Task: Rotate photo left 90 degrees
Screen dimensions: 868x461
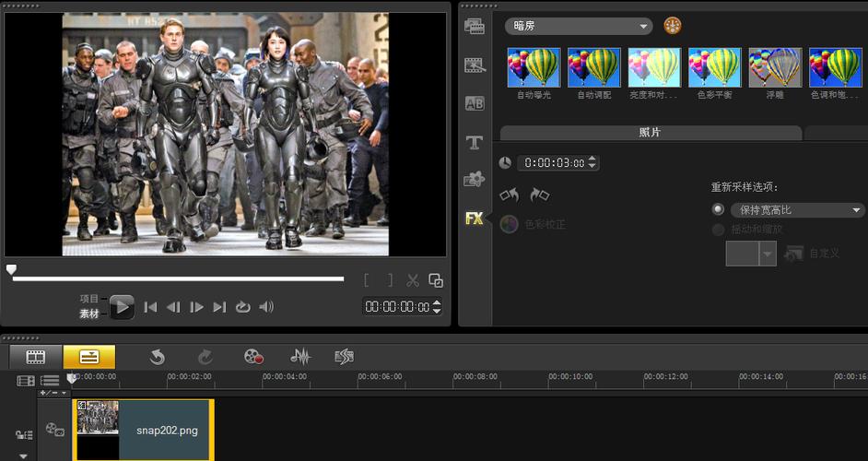Action: pos(509,195)
